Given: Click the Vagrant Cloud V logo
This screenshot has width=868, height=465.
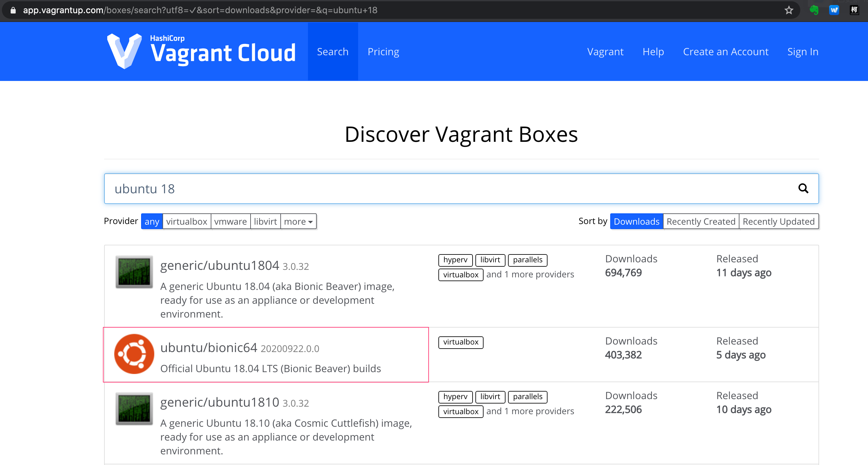Looking at the screenshot, I should [x=124, y=51].
